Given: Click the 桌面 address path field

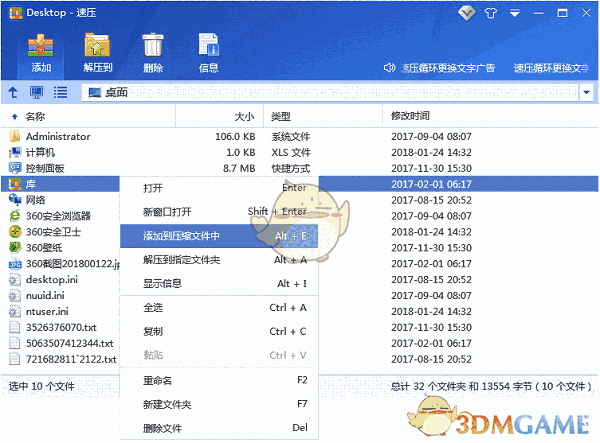Looking at the screenshot, I should pyautogui.click(x=329, y=92).
